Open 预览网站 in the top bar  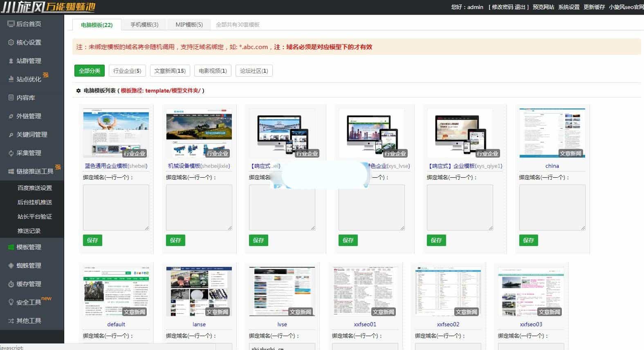click(x=543, y=7)
